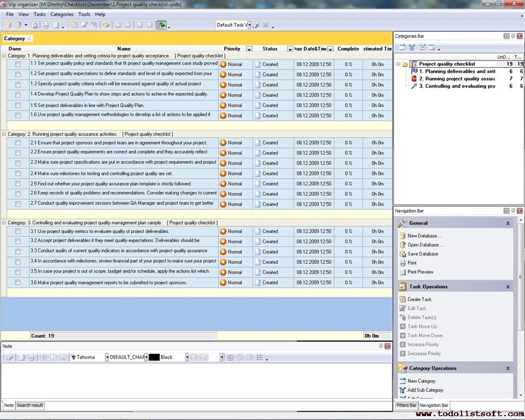Collapse Category 3 Controlling and evaluating group
The image size is (525, 420).
4,223
